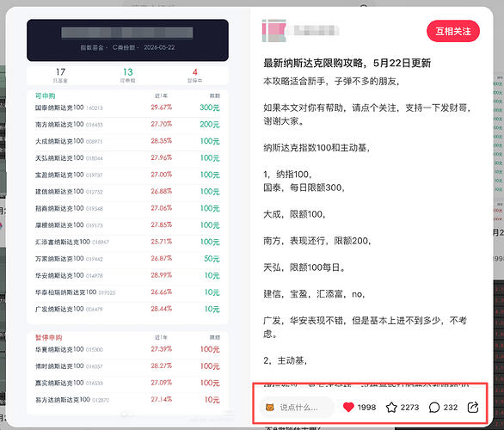Click row 宝盈纳斯达克100 in fund image
Viewport: 504px width, 430px height.
127,175
